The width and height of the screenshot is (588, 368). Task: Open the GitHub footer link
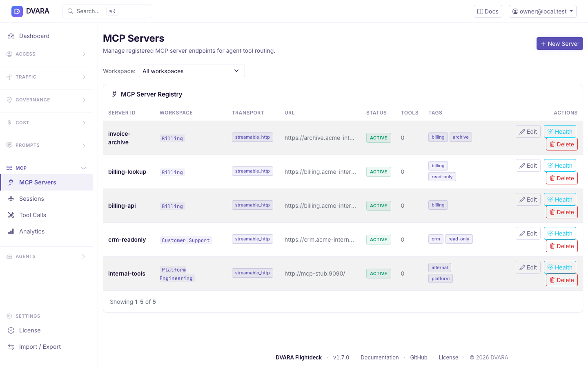coord(419,357)
